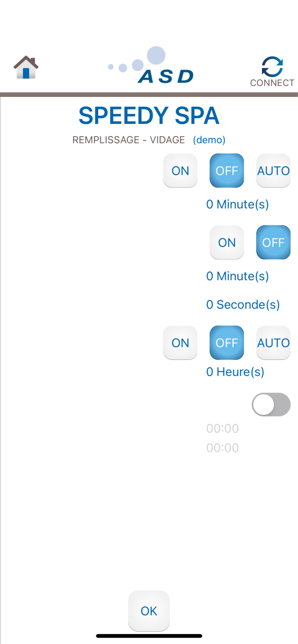This screenshot has height=644, width=298.
Task: Select ON in the first row
Action: click(x=180, y=171)
